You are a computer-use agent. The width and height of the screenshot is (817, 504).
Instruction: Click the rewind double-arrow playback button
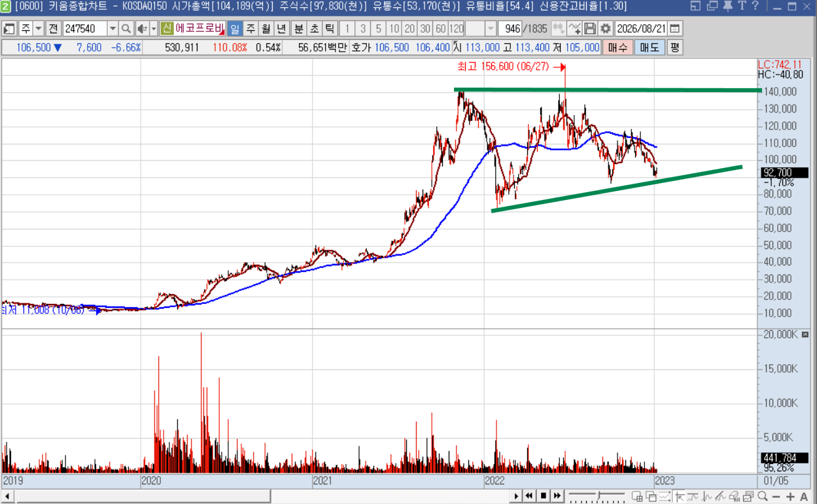[530, 496]
